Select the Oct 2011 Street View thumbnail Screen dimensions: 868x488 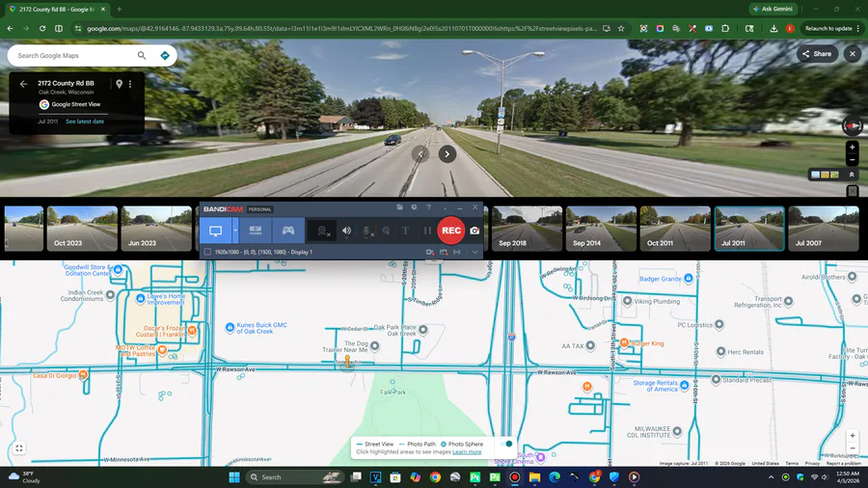point(675,229)
